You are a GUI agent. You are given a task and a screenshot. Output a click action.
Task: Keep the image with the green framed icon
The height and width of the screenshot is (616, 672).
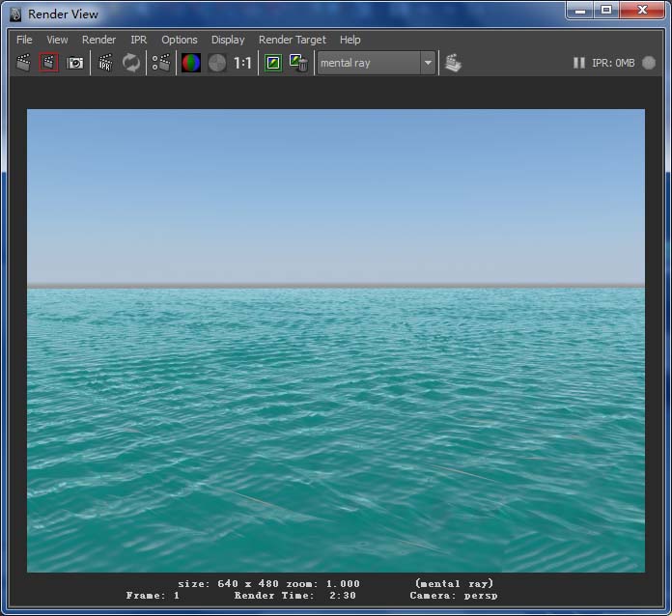click(273, 63)
